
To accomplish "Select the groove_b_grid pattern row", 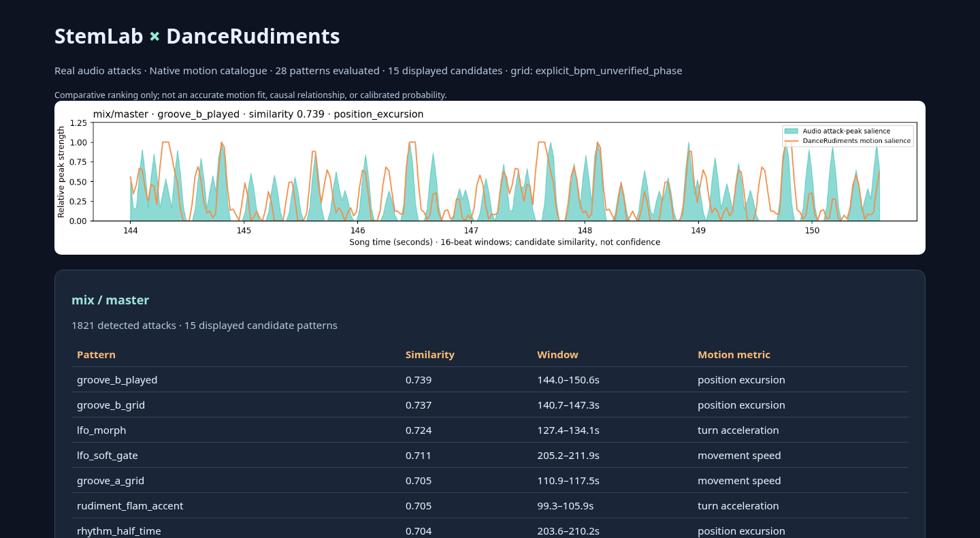I will (x=490, y=405).
